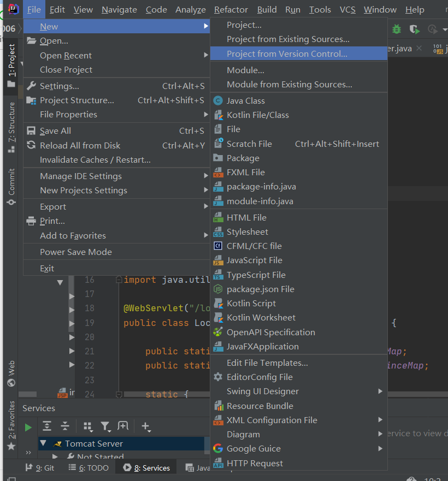The width and height of the screenshot is (448, 481).
Task: Expand the Not Started tree node
Action: (55, 456)
